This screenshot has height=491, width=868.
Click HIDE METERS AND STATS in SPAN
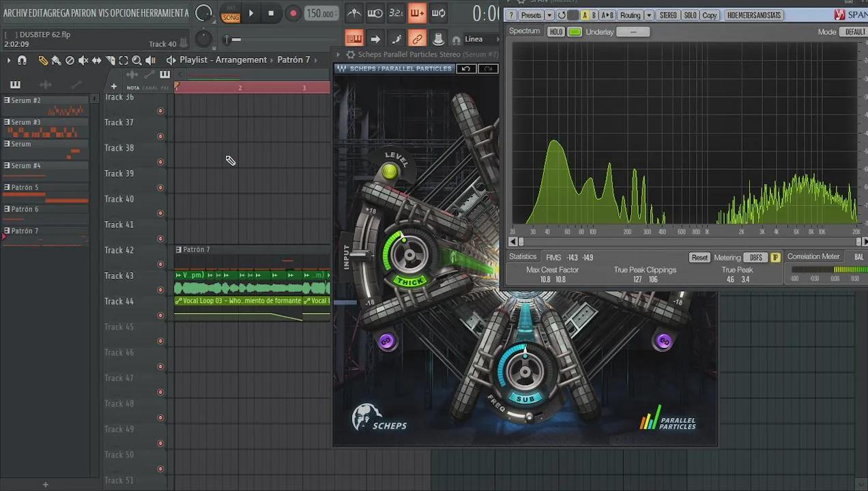coord(753,15)
